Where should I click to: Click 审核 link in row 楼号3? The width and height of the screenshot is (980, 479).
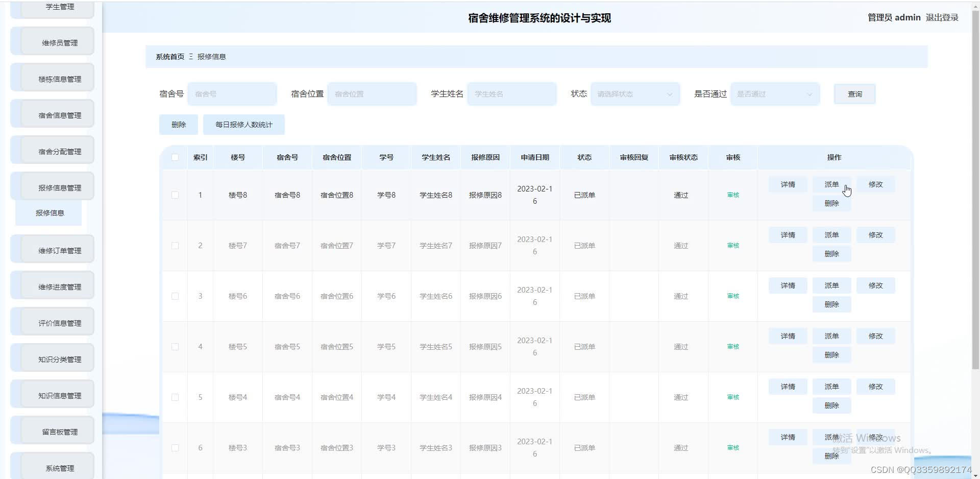pos(733,448)
